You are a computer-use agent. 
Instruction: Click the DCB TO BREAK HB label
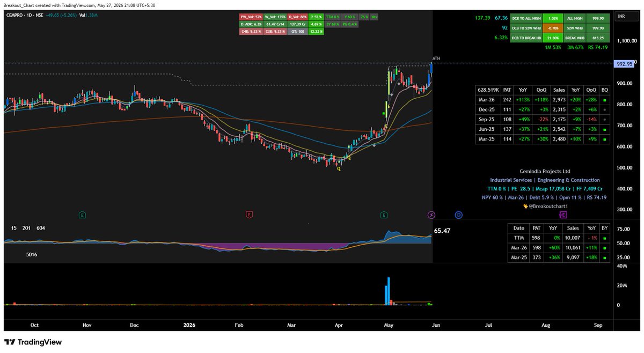pyautogui.click(x=526, y=38)
